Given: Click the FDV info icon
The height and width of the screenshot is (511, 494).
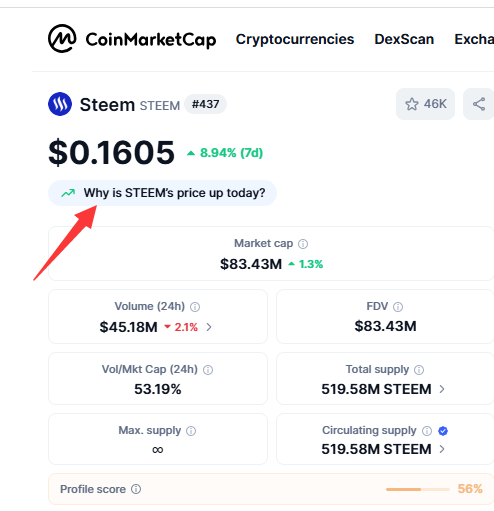Looking at the screenshot, I should (x=398, y=307).
